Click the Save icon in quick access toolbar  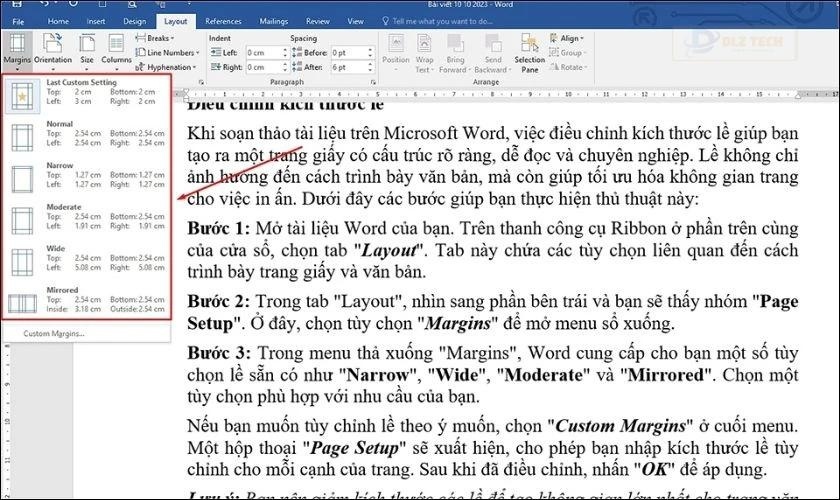pyautogui.click(x=17, y=4)
